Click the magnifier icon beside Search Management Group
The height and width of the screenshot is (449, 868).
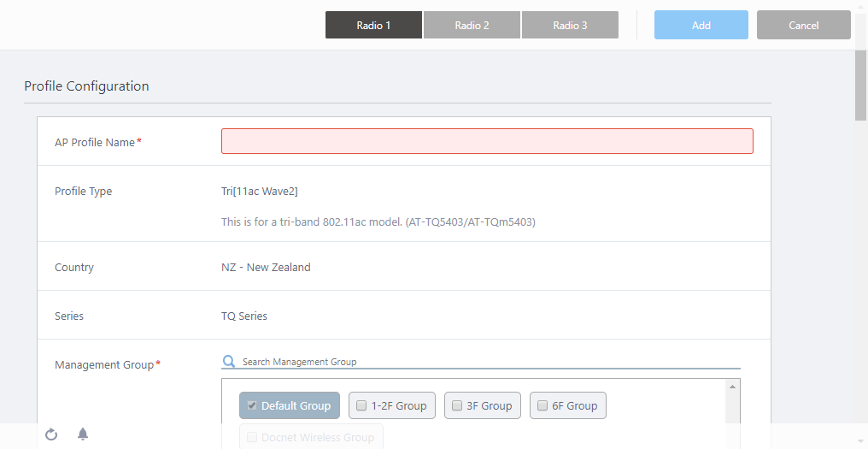click(x=229, y=362)
